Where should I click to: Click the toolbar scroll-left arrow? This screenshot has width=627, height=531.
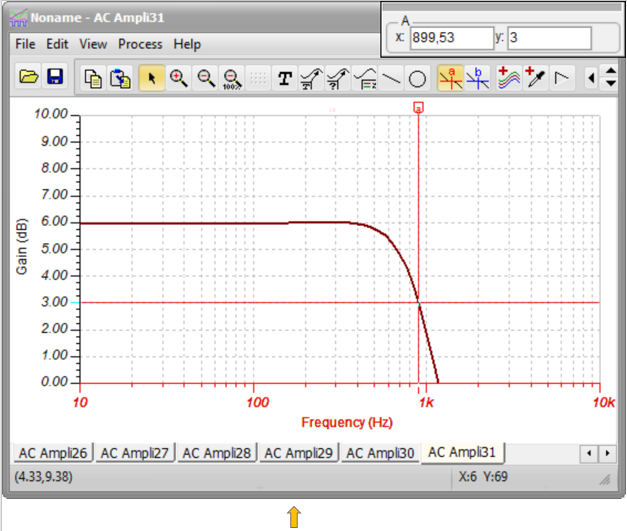591,77
